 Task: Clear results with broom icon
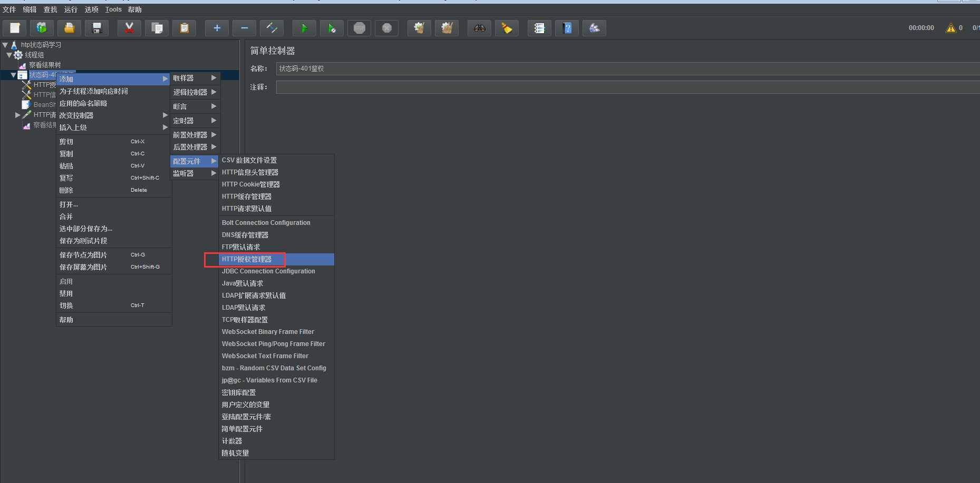pyautogui.click(x=419, y=28)
